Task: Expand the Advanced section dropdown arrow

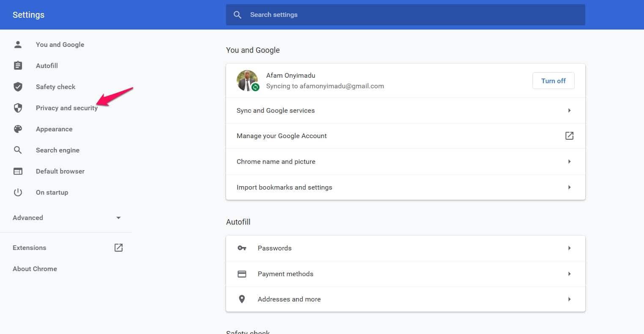Action: click(x=118, y=218)
